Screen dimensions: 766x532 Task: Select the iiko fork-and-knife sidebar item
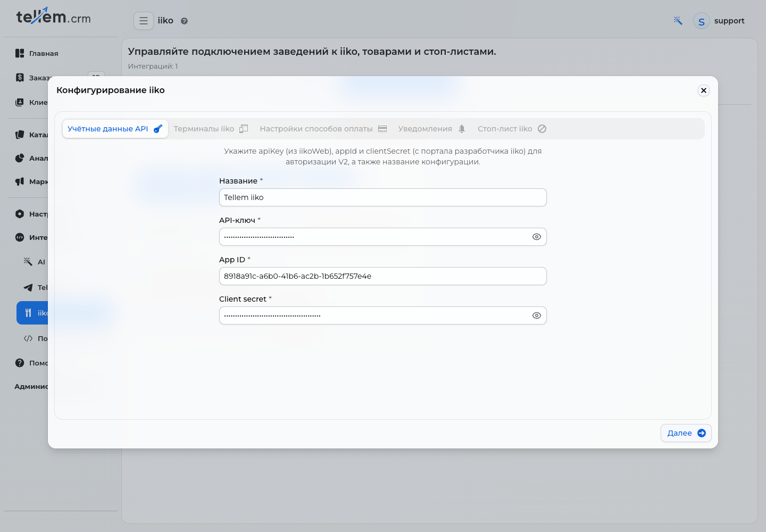[32, 313]
